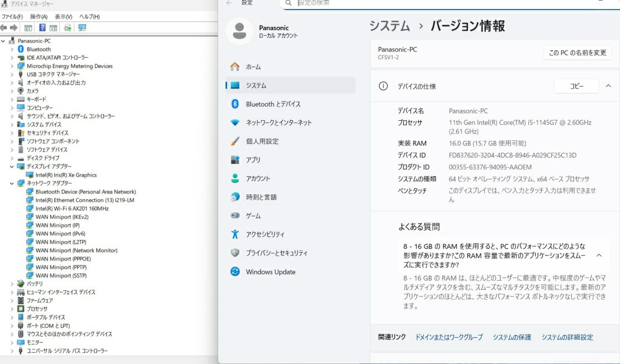Click the Help icon in Device Manager toolbar
The height and width of the screenshot is (364, 620).
[x=42, y=28]
